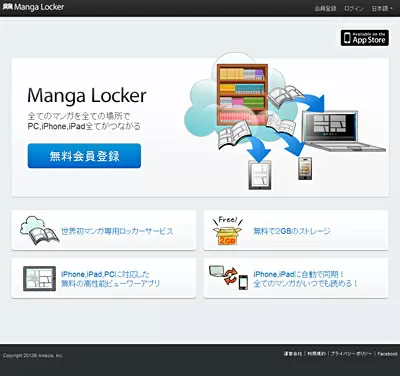Click the tablet viewer app icon
The height and width of the screenshot is (376, 400).
[x=39, y=279]
